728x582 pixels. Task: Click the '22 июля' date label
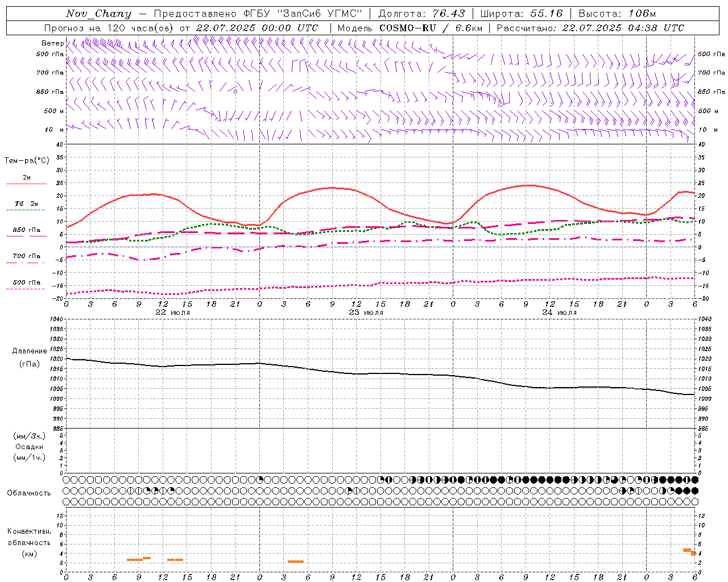173,313
